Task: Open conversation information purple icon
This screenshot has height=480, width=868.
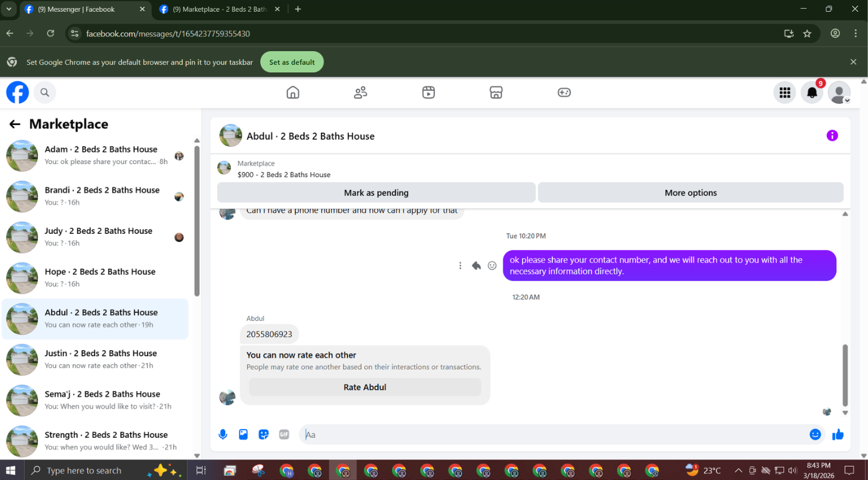Action: click(x=832, y=136)
